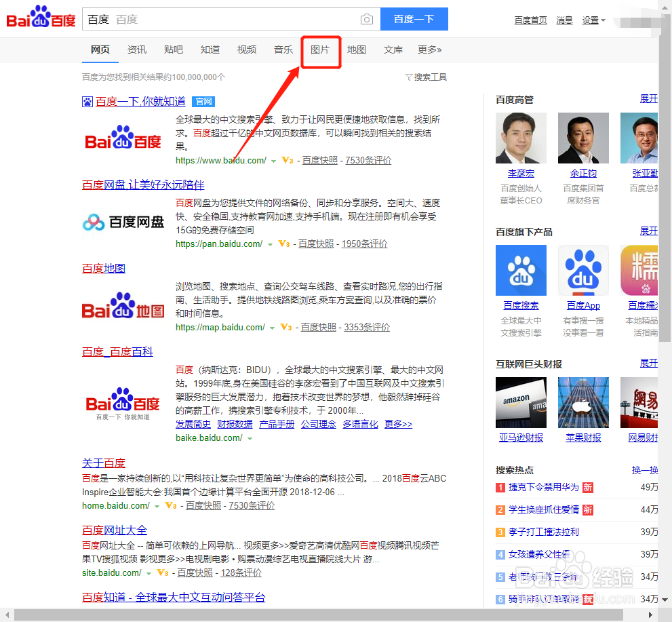Open the 设置 dropdown menu
This screenshot has height=622, width=672.
593,20
